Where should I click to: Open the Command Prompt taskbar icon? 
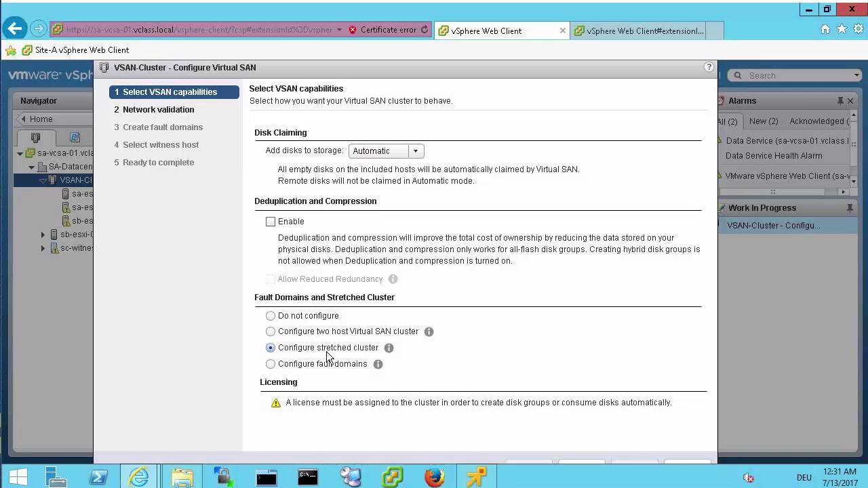tap(308, 478)
